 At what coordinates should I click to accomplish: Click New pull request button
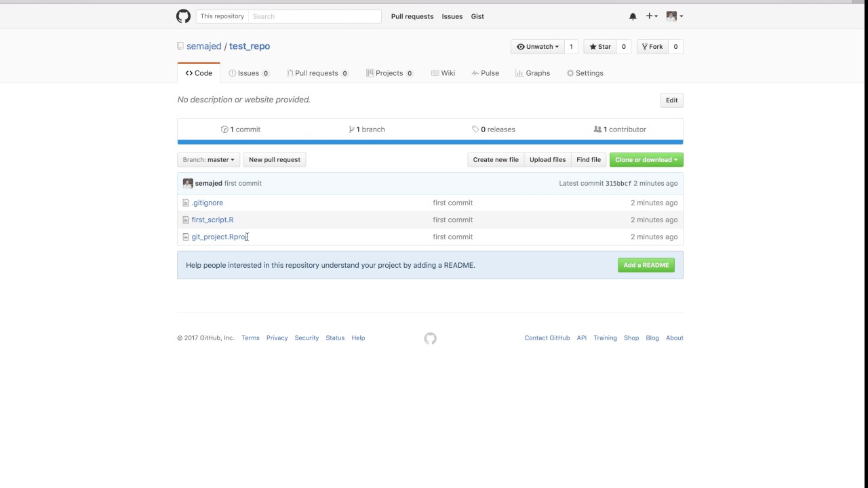(x=275, y=160)
